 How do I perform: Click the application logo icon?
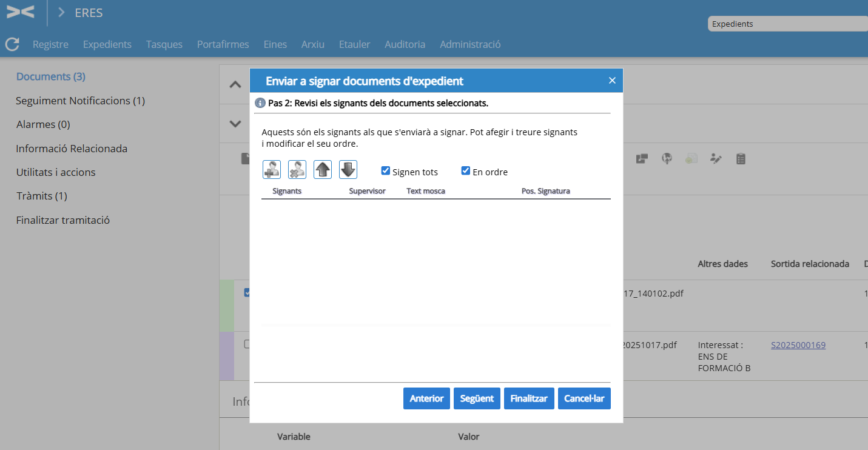20,12
